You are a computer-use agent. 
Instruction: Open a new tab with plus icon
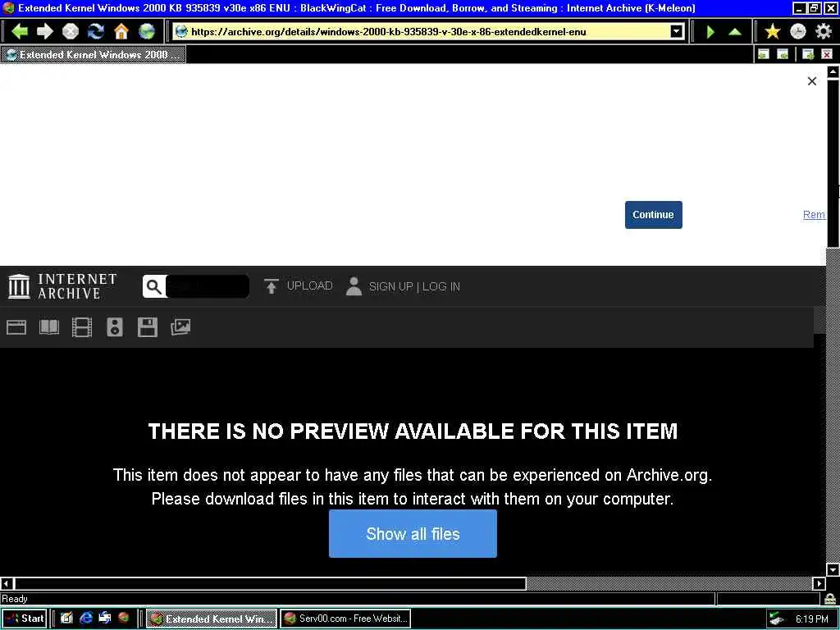pyautogui.click(x=808, y=54)
